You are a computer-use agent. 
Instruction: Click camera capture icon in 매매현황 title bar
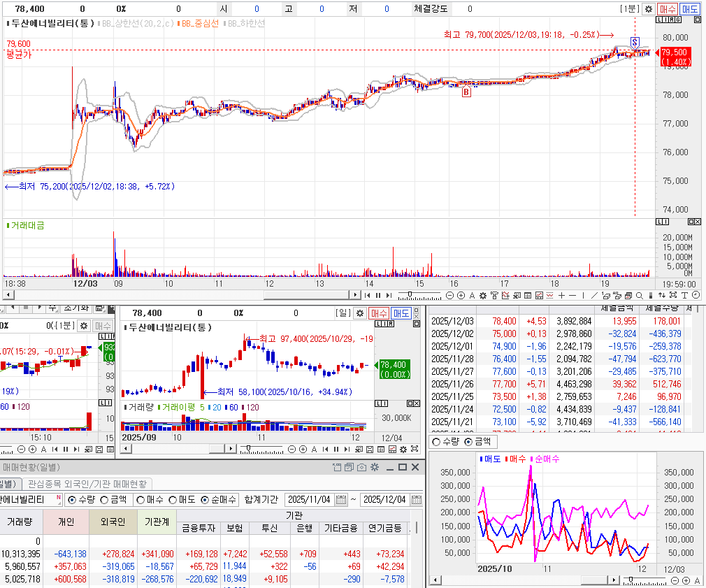361,467
